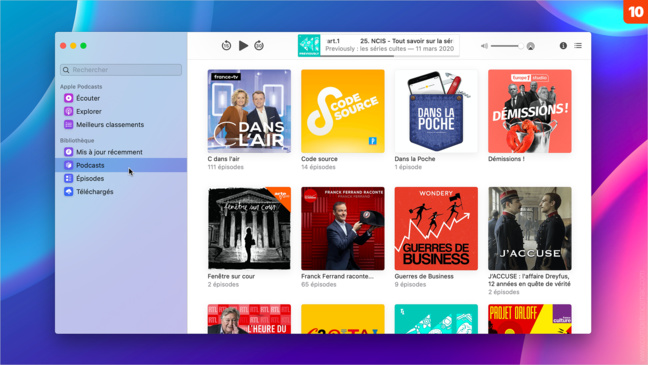Click the Téléchargés cloud icon
648x365 pixels.
(69, 191)
